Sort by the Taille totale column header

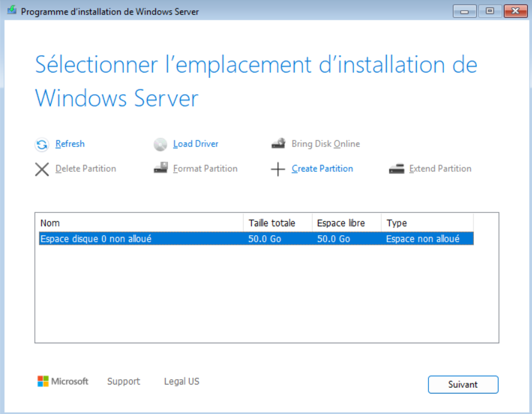point(278,223)
